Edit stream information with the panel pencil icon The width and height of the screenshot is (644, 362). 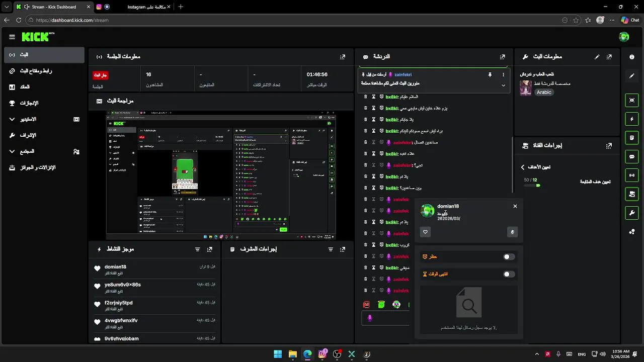(597, 57)
